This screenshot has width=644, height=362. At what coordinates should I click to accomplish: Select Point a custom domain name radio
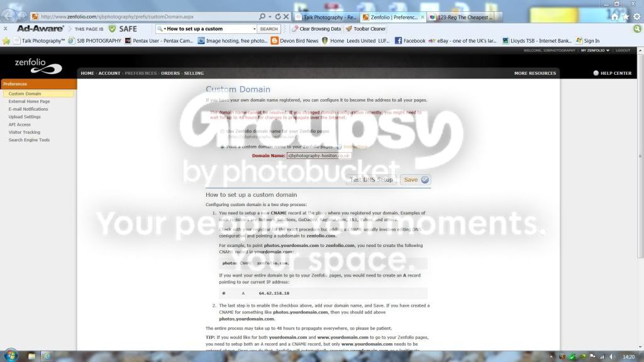222,147
